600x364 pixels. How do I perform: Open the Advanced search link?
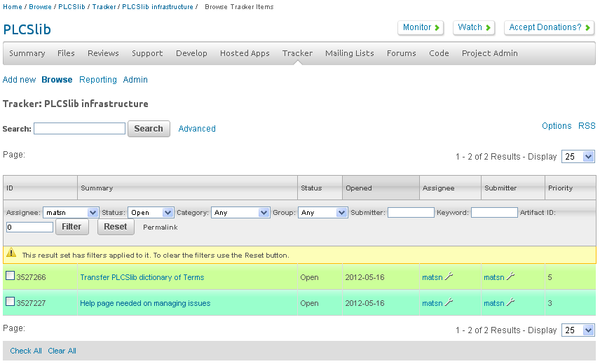pyautogui.click(x=197, y=129)
